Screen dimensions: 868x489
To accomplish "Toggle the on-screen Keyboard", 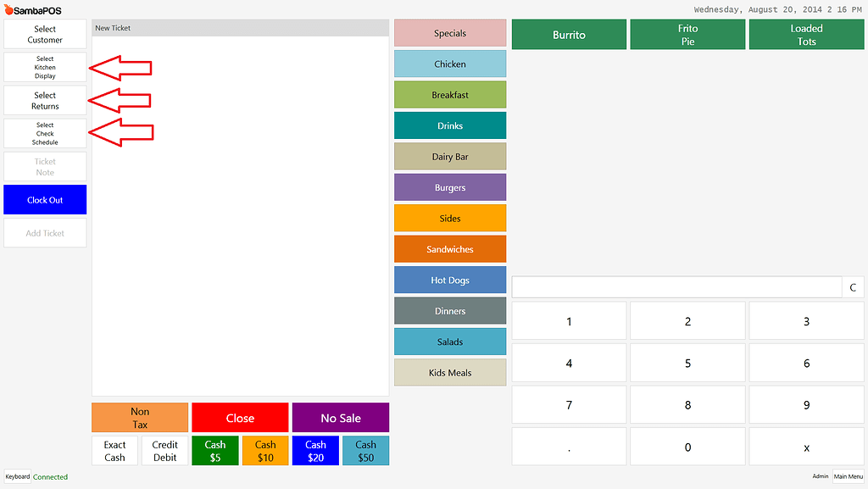I will point(17,476).
